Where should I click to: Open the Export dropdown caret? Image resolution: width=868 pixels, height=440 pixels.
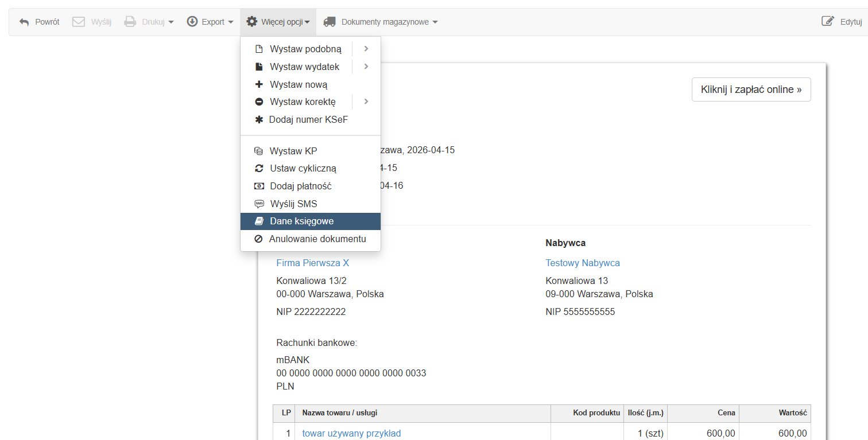[x=231, y=22]
